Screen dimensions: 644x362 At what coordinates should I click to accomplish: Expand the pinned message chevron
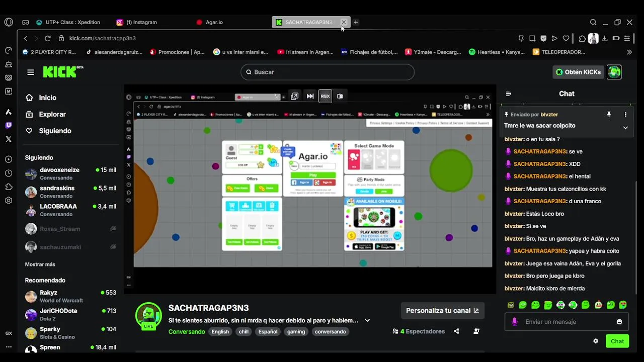click(625, 128)
